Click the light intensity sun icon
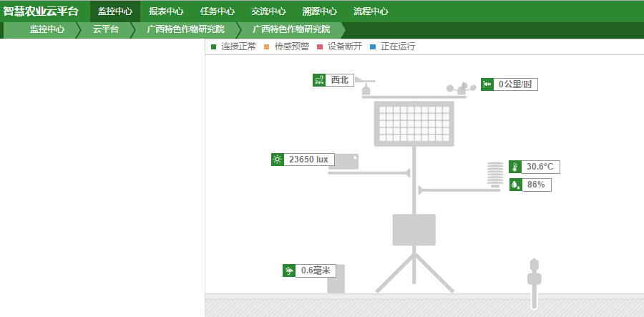Screen dimensions: 644x317 278,160
